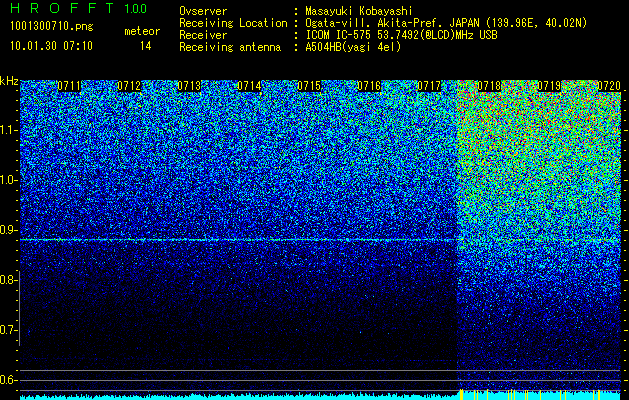The width and height of the screenshot is (629, 400).
Task: Click the 0720 time marker
Action: click(609, 86)
